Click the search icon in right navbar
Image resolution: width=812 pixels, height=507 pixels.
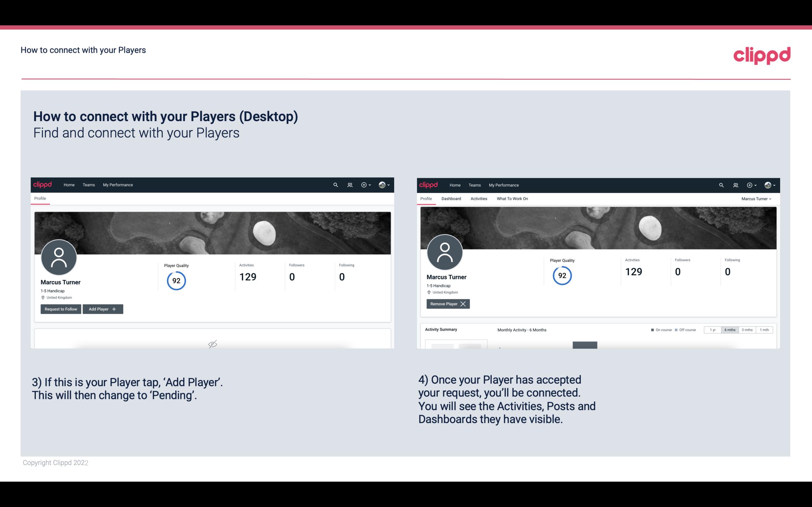pos(721,185)
